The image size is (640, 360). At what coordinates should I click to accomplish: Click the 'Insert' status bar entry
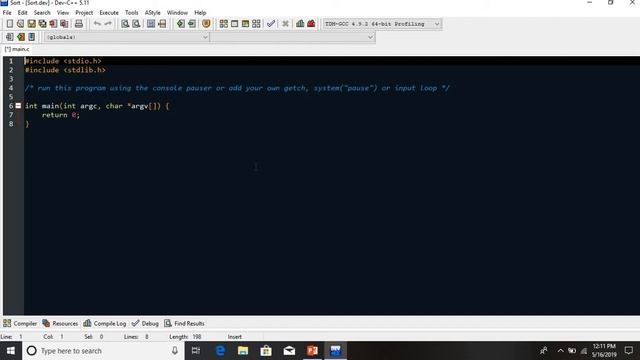click(x=235, y=337)
